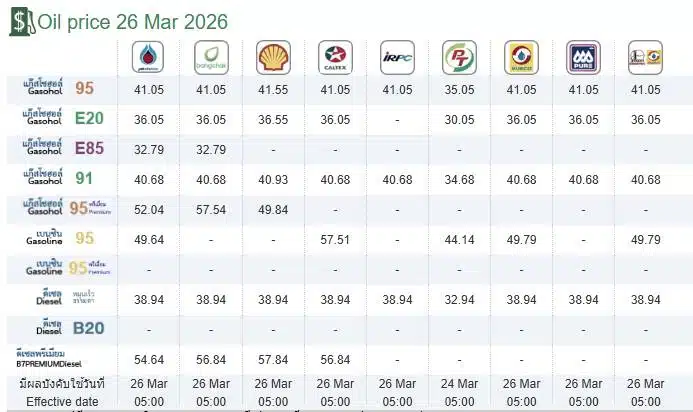Choose the Caltex star logo
This screenshot has height=412, width=693.
[x=335, y=58]
